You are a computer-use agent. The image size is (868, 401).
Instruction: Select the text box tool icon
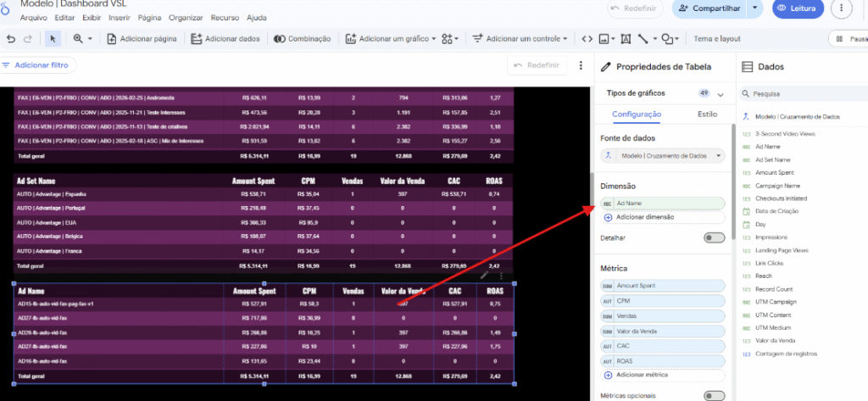pyautogui.click(x=626, y=38)
